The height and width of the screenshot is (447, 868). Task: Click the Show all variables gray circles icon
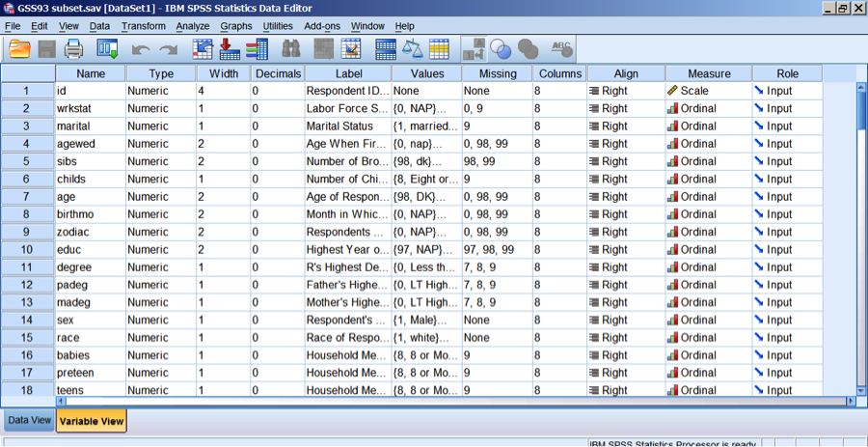[x=529, y=49]
